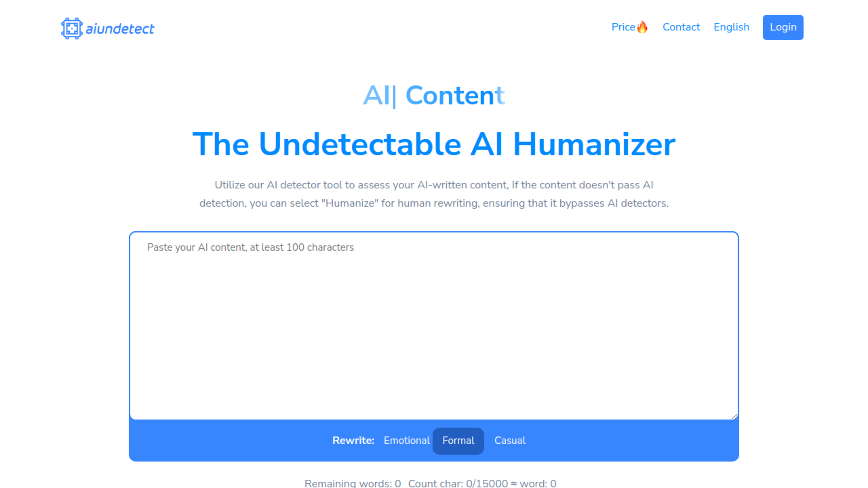
Task: Click the Login tab in navigation
Action: (x=783, y=27)
